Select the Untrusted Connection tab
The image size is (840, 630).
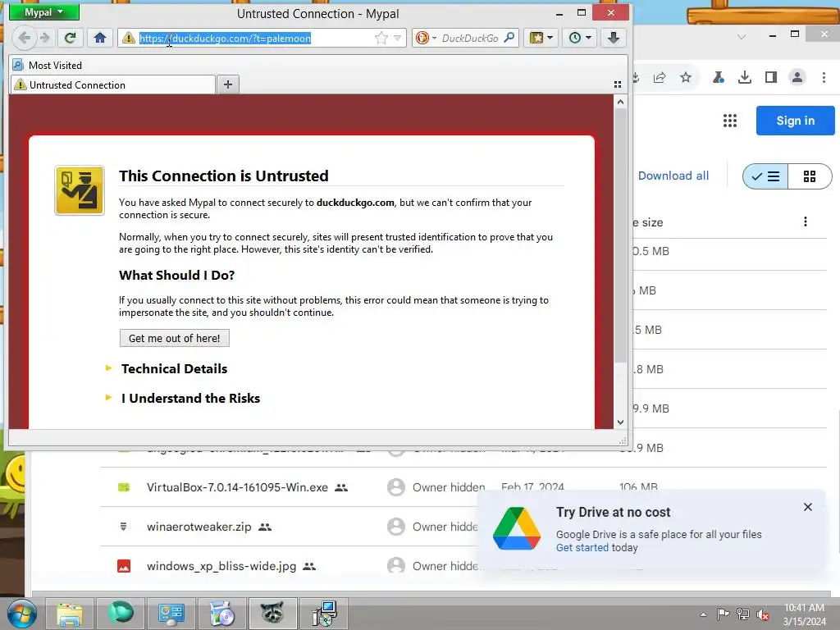click(113, 84)
